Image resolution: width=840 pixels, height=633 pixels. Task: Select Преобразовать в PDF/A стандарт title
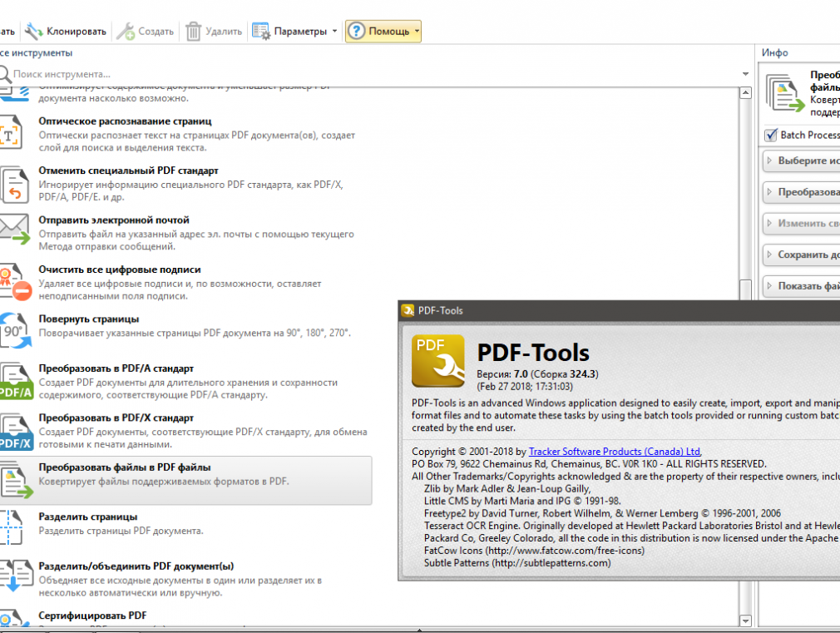pos(116,368)
